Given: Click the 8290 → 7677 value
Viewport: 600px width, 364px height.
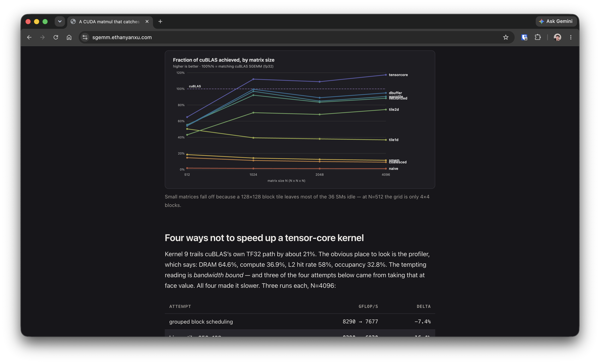Looking at the screenshot, I should (360, 322).
